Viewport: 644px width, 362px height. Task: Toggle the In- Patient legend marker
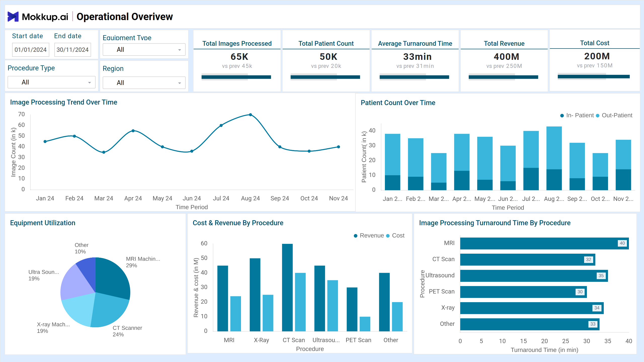click(x=562, y=116)
